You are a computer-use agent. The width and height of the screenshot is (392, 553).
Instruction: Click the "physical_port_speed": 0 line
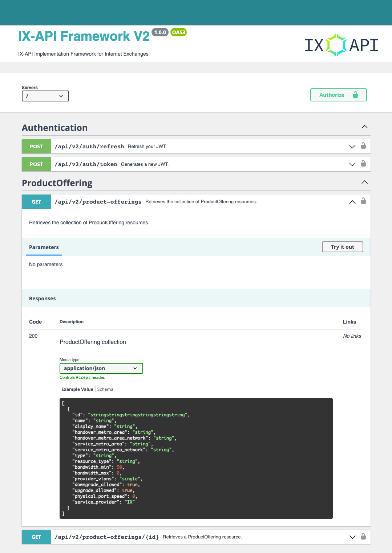click(x=105, y=496)
